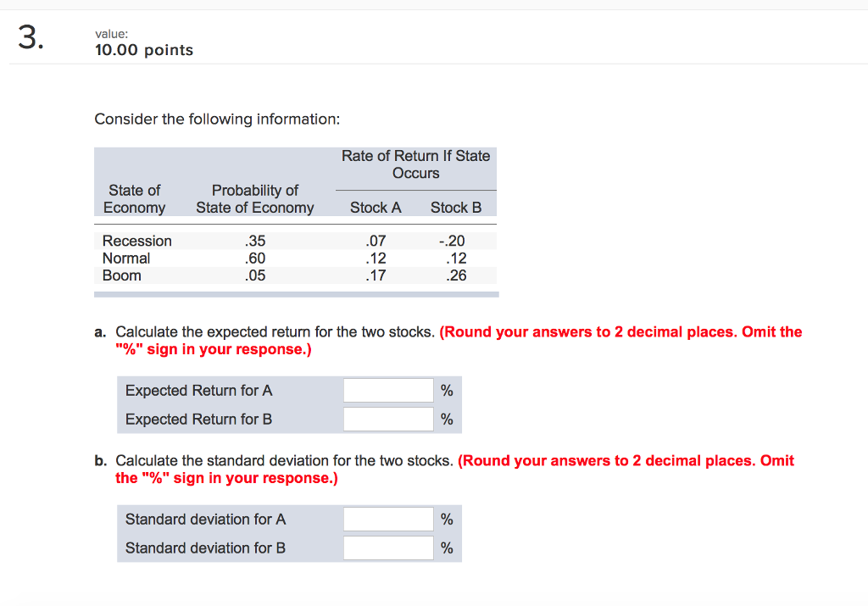Select the Recession row label
Viewport: 868px width, 606px height.
tap(136, 242)
